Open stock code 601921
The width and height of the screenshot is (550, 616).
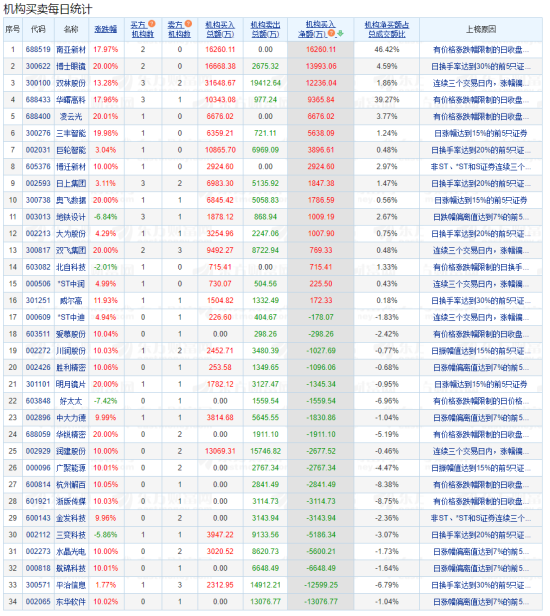(38, 501)
